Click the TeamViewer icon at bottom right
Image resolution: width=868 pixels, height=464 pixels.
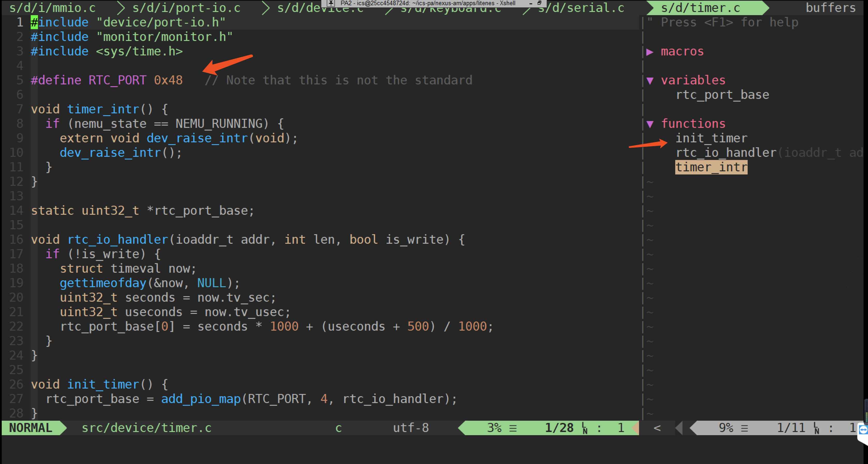[x=863, y=429]
